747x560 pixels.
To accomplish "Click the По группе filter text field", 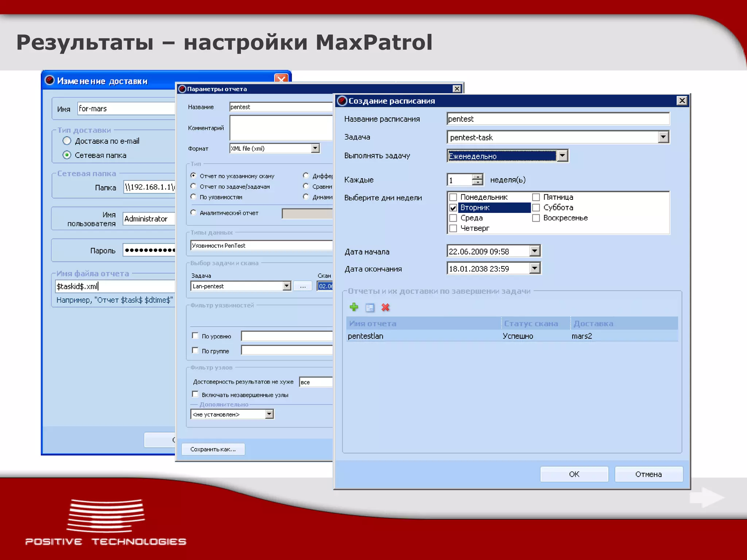I will (287, 350).
